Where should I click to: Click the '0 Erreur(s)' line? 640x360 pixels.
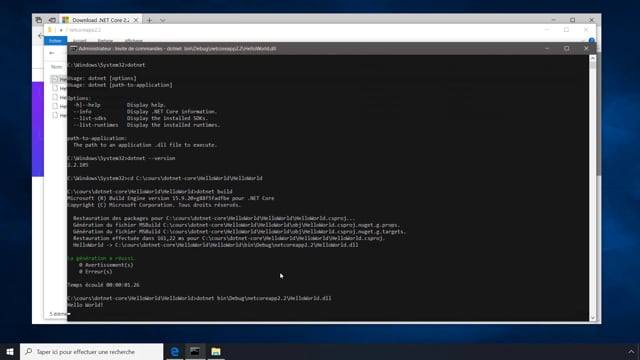tap(96, 271)
